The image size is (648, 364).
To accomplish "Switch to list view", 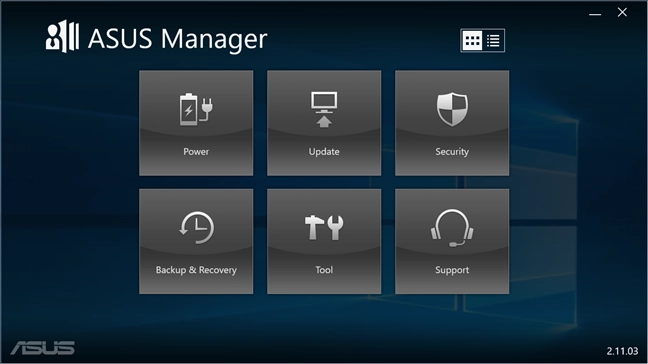I will pyautogui.click(x=493, y=40).
